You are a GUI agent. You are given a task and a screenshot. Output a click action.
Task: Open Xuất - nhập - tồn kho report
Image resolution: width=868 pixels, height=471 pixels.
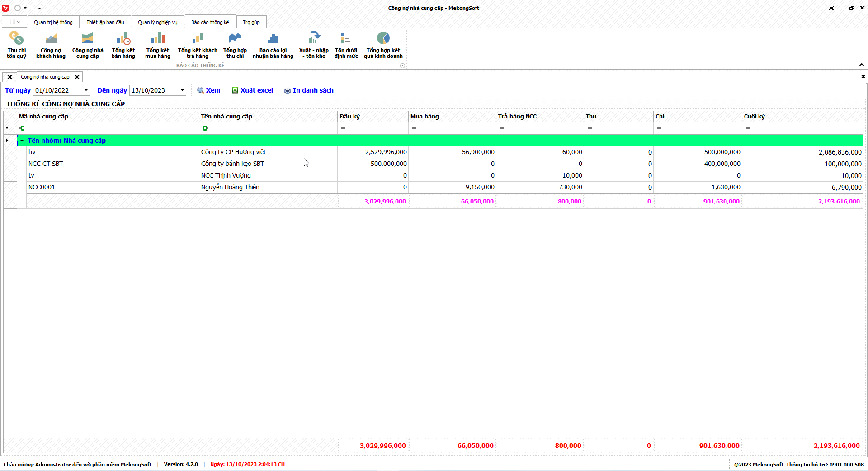(x=314, y=44)
